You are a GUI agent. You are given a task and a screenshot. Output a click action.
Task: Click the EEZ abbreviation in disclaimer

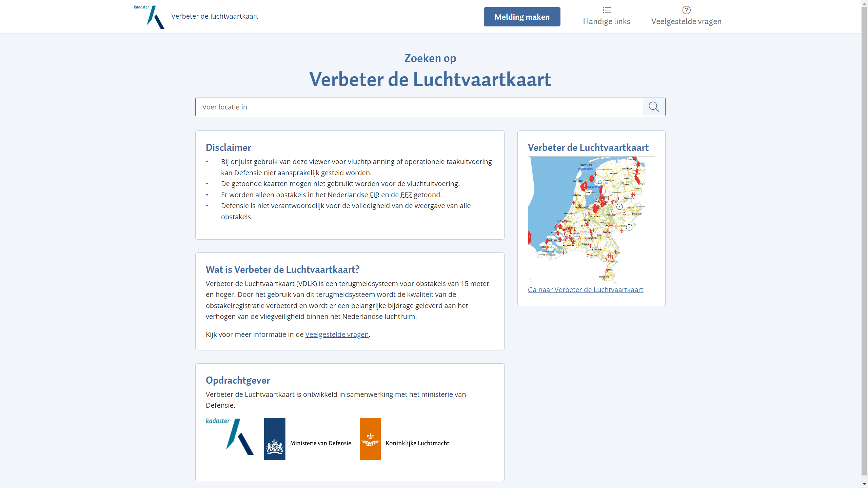(x=406, y=195)
